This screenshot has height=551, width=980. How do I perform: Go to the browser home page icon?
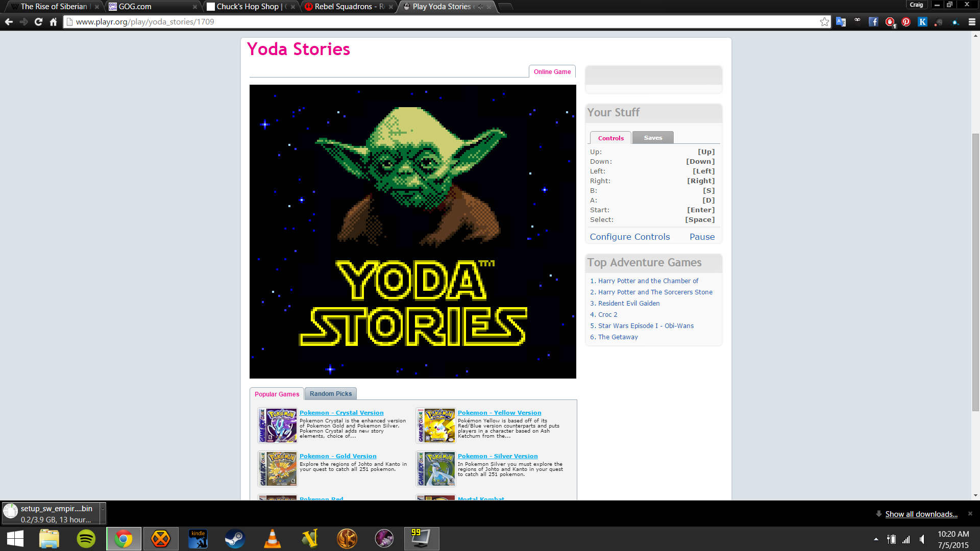[x=53, y=21]
